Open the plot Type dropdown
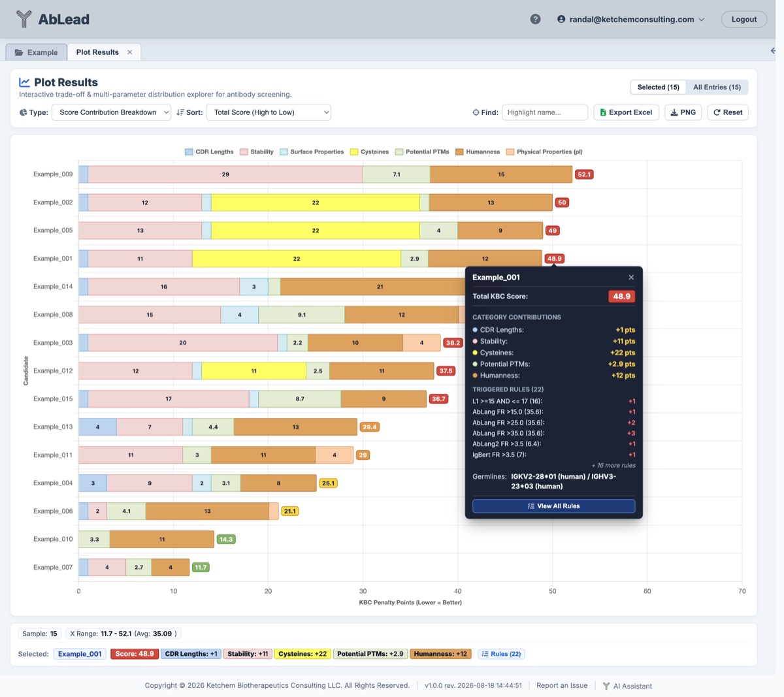The width and height of the screenshot is (784, 697). click(111, 112)
